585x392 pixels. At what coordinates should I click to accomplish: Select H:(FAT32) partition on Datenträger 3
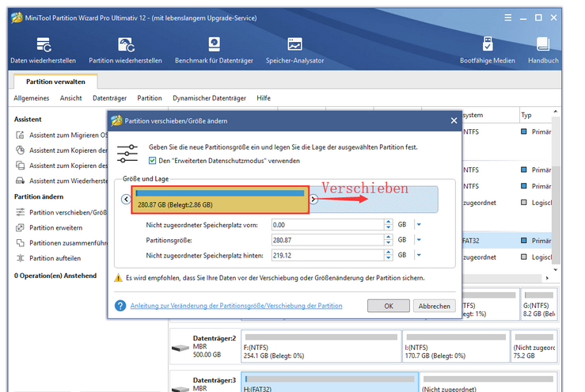pos(330,382)
